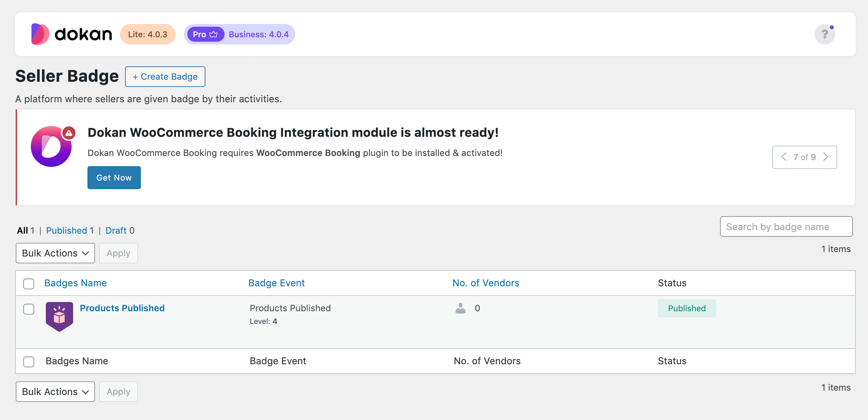868x420 pixels.
Task: Click the Get Now button
Action: click(114, 178)
